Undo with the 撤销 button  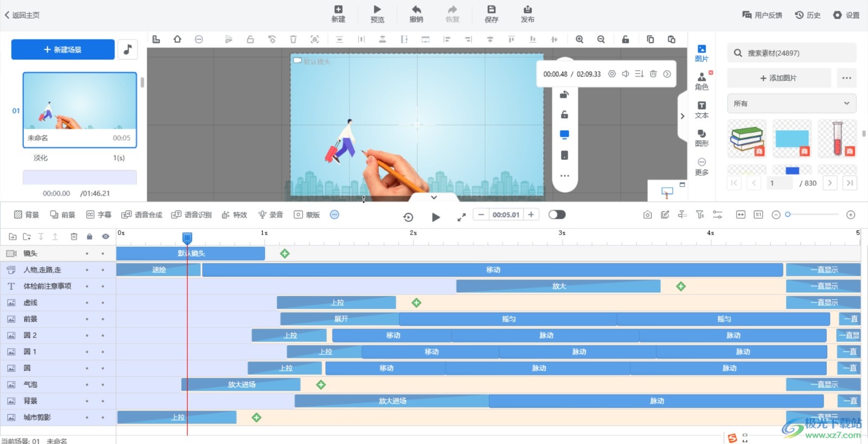tap(416, 14)
